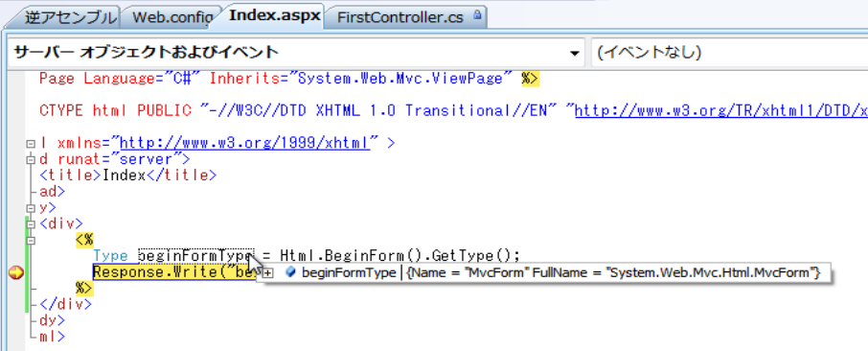The image size is (868, 351).
Task: Open the (イベントなし) events dropdown
Action: coord(730,53)
